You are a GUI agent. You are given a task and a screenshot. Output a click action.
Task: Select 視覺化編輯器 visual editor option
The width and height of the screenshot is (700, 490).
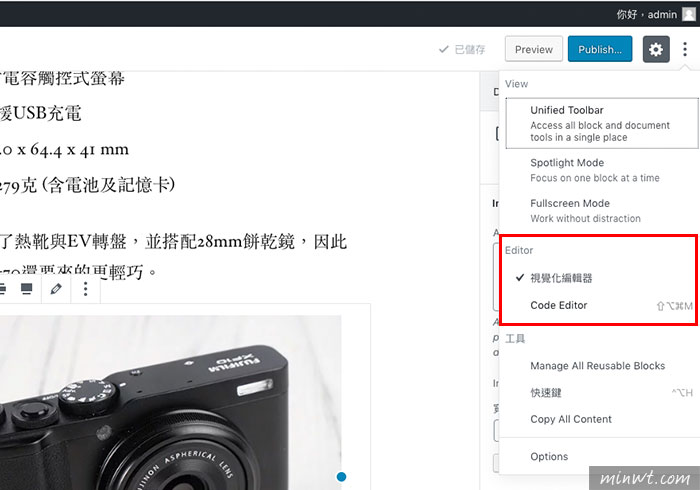click(599, 278)
